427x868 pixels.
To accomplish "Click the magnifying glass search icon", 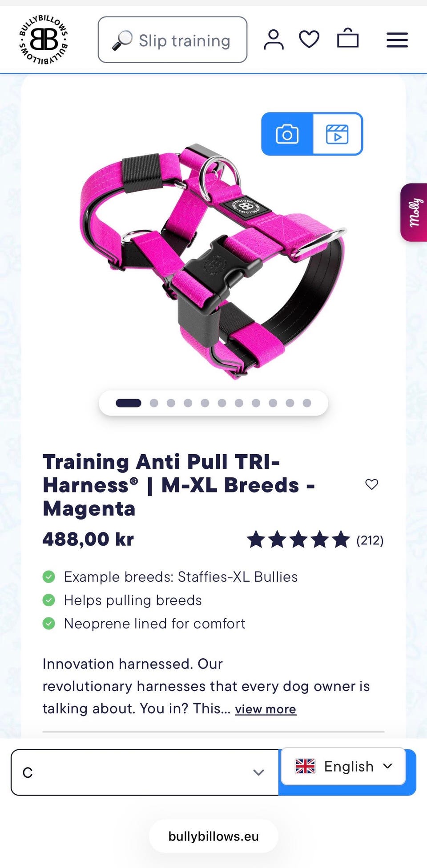I will pos(122,40).
